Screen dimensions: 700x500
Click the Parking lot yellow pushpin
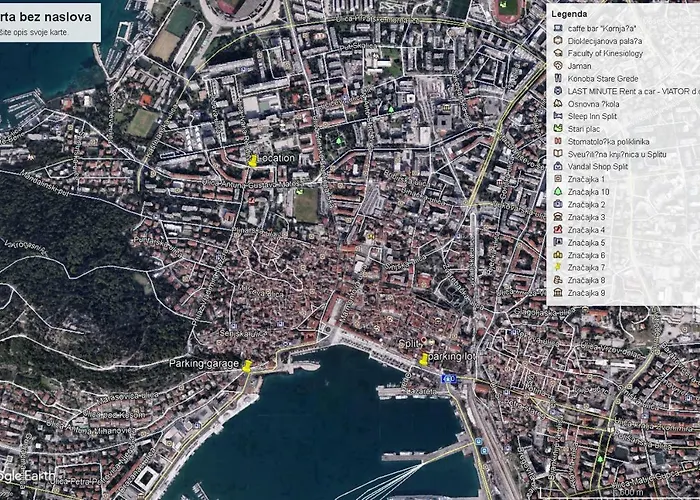pos(424,358)
